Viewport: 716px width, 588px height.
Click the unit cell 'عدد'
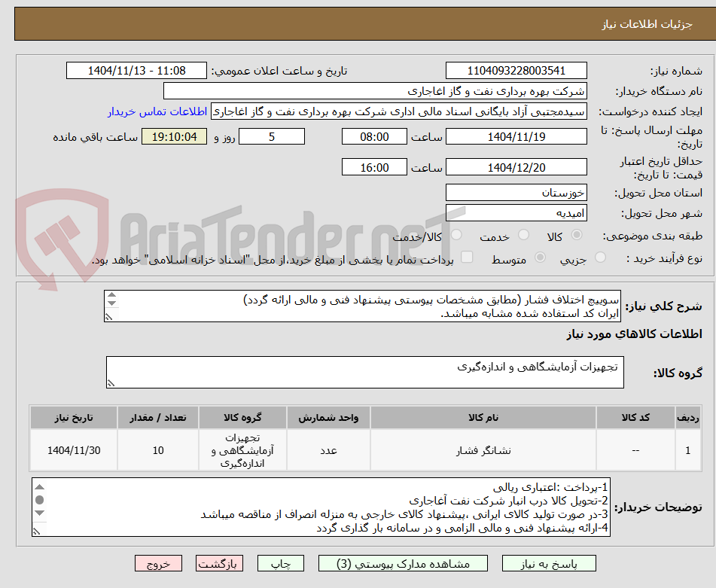click(328, 450)
